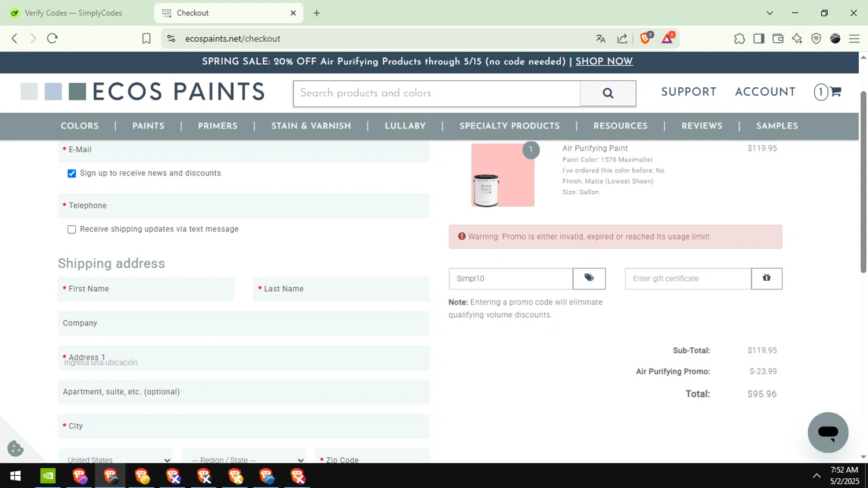The width and height of the screenshot is (868, 488).
Task: Go back with browser back arrow
Action: pos(14,38)
